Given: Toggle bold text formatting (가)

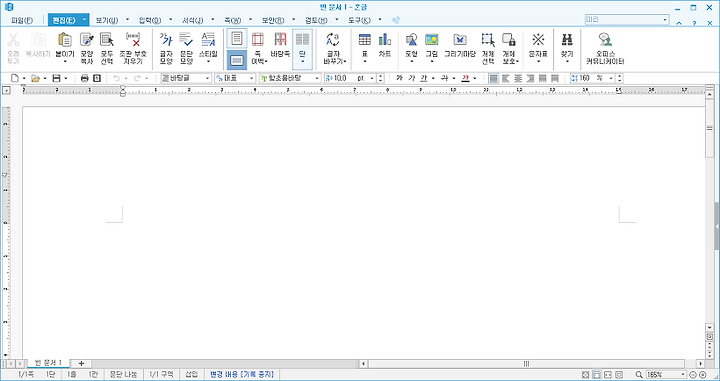Looking at the screenshot, I should click(399, 78).
